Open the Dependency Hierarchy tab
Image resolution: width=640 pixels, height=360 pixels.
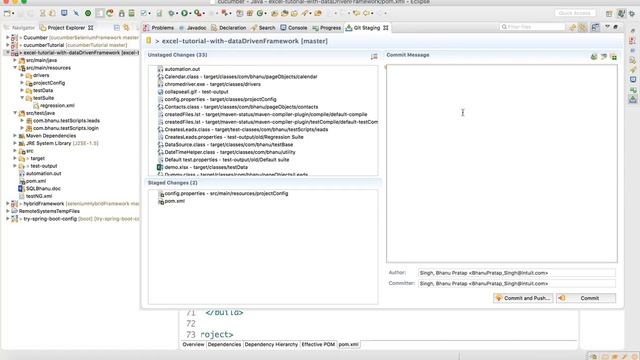point(271,344)
